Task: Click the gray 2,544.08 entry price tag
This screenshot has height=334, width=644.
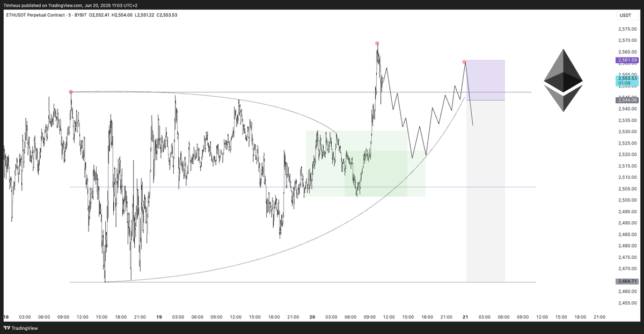Action: [627, 100]
